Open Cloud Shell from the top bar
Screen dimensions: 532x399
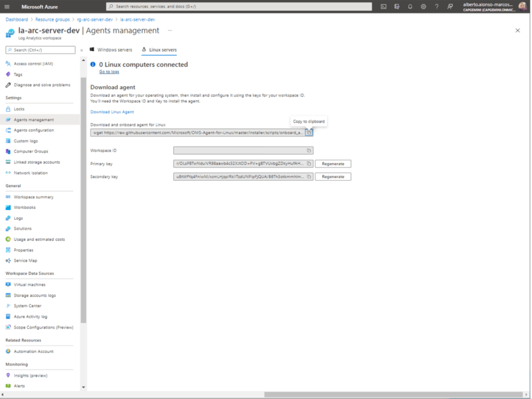[383, 7]
